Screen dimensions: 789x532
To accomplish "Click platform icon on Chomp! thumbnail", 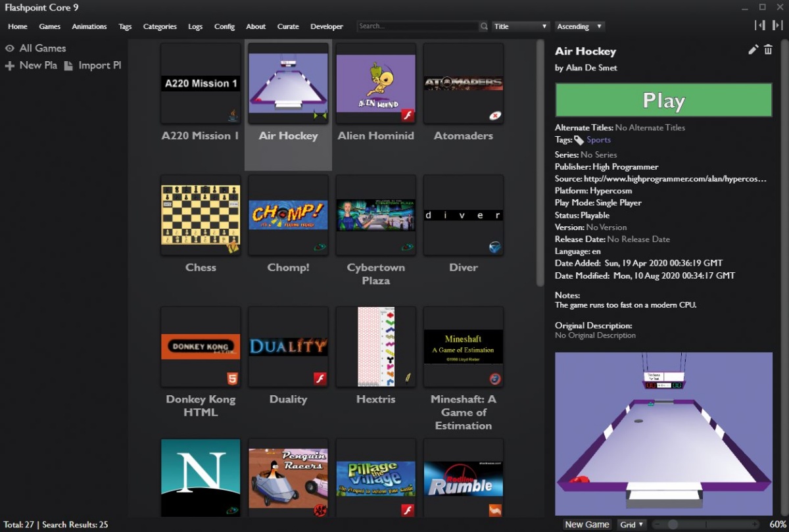I will pos(320,248).
